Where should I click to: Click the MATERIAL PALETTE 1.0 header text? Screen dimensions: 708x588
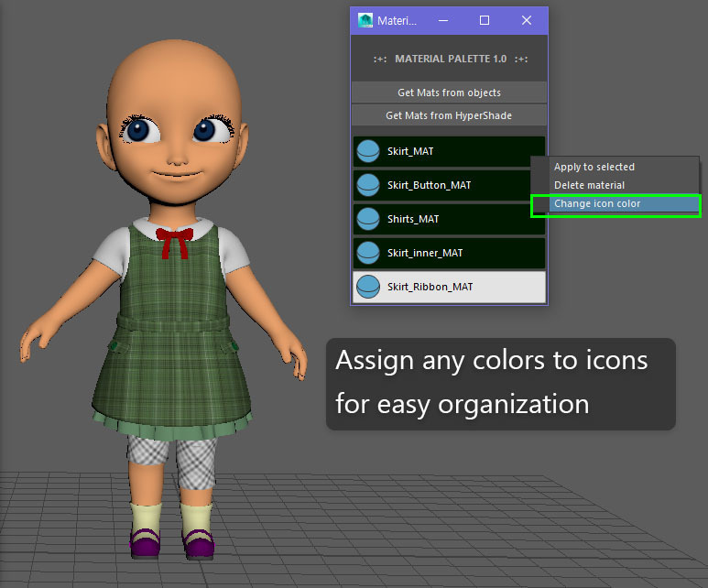pos(451,59)
